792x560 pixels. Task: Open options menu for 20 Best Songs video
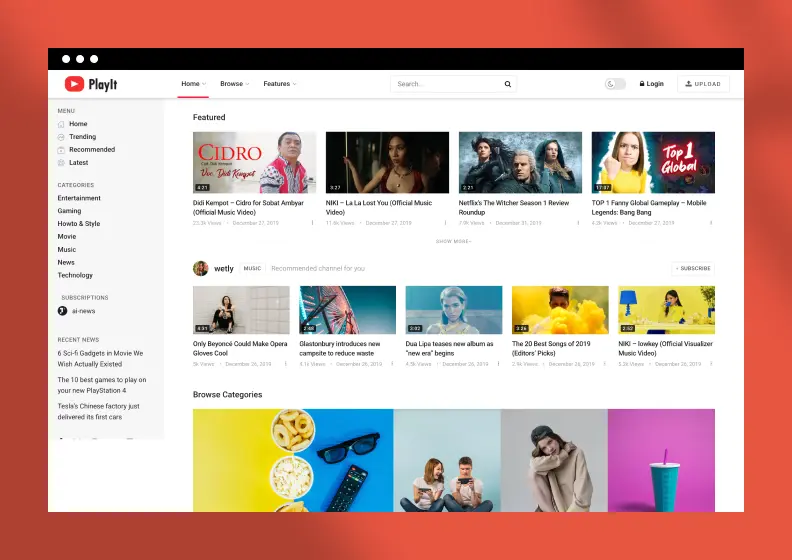pyautogui.click(x=605, y=364)
